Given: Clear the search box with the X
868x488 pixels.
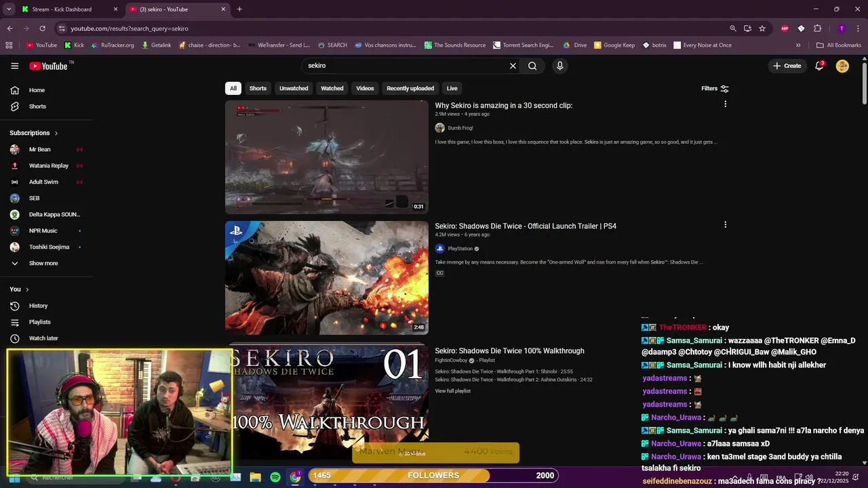Looking at the screenshot, I should pos(513,66).
